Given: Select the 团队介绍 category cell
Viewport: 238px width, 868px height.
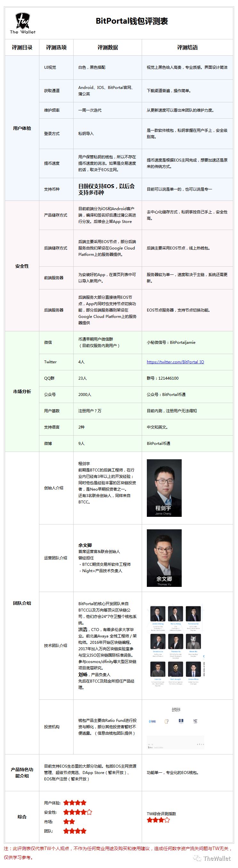Looking at the screenshot, I should tap(22, 603).
